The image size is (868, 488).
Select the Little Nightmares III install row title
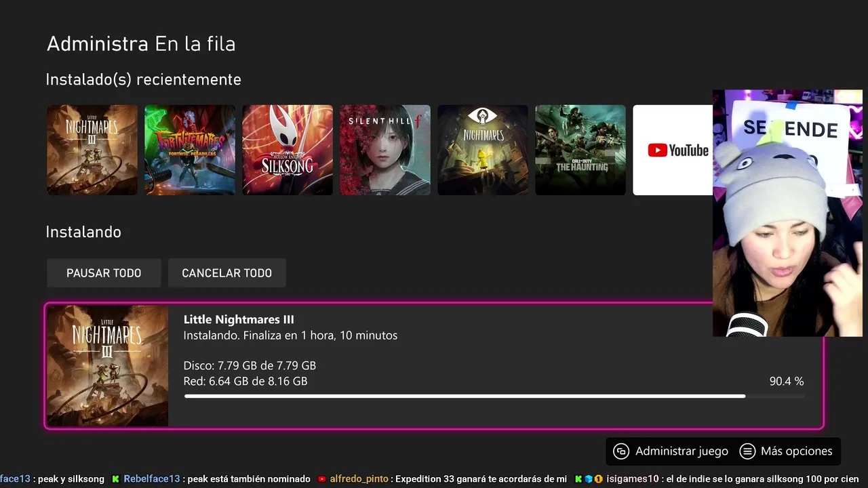(x=239, y=319)
